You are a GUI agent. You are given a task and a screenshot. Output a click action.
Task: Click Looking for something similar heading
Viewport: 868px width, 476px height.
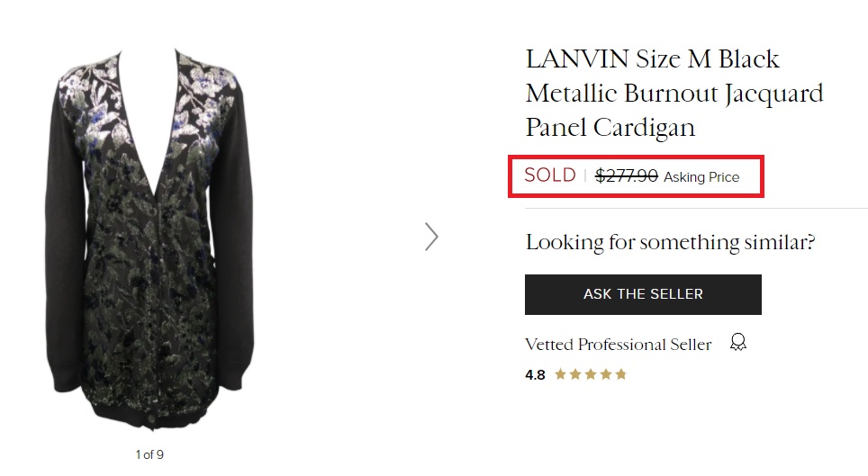[670, 242]
